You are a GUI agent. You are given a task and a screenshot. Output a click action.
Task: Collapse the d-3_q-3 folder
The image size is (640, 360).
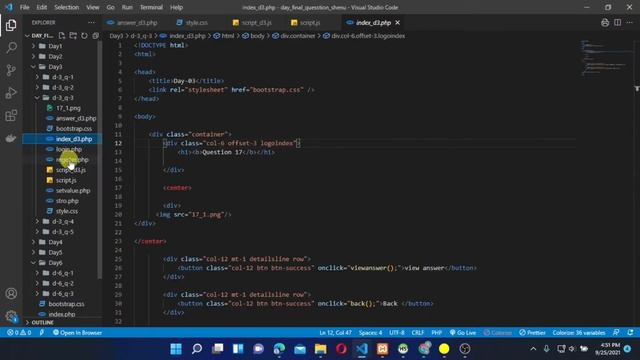62,98
